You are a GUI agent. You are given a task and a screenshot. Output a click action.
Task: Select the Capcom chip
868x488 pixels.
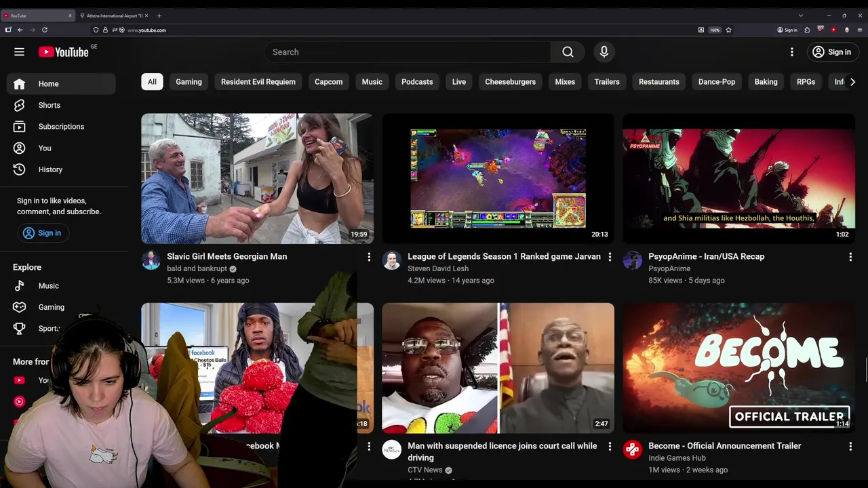click(x=328, y=82)
